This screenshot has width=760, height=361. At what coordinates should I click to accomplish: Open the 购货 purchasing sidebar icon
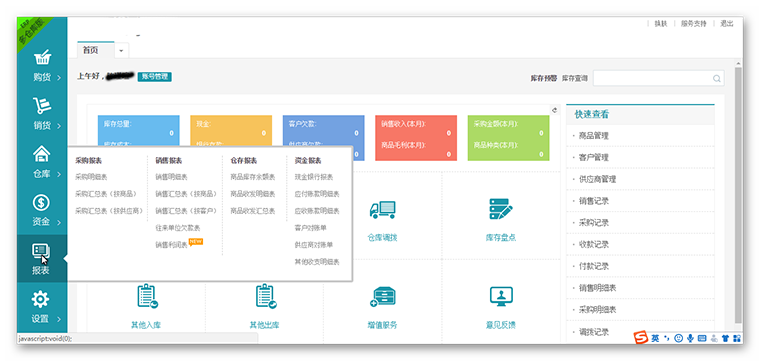(42, 58)
